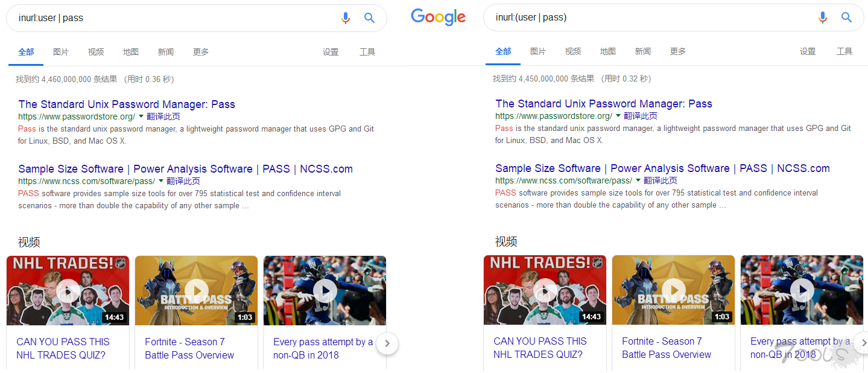Play the left NHL TRADES video thumbnail
The height and width of the screenshot is (373, 868).
69,292
